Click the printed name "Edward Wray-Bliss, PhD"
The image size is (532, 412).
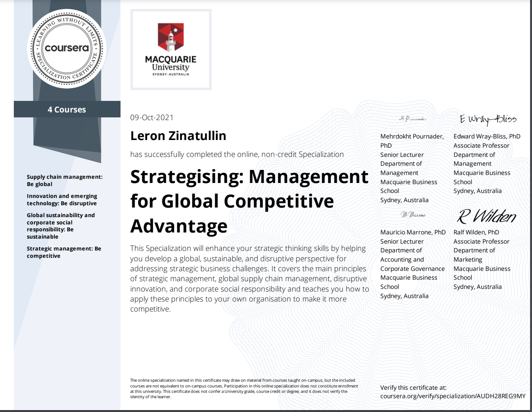pos(487,136)
